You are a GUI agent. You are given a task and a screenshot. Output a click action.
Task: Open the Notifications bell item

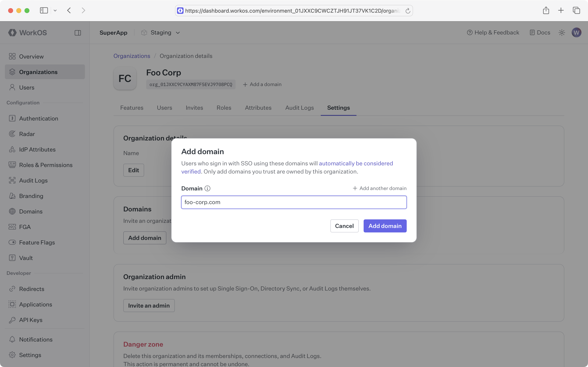tap(36, 339)
